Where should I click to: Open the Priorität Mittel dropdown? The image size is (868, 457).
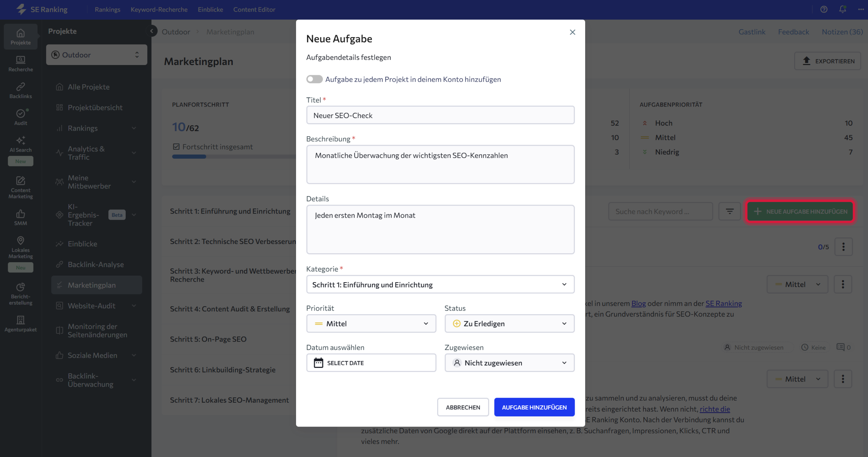pyautogui.click(x=371, y=324)
